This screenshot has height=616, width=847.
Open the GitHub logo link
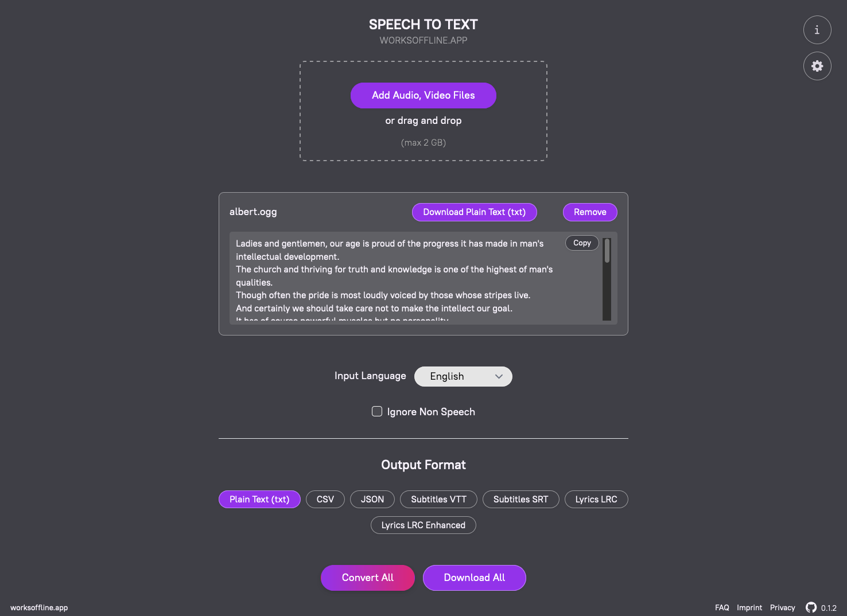(x=811, y=607)
